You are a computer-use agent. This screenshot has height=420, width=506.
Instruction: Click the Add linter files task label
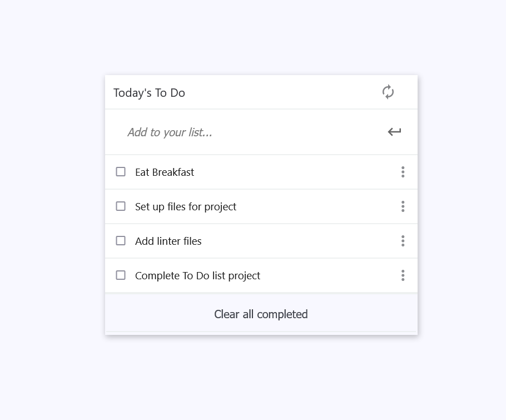click(168, 241)
